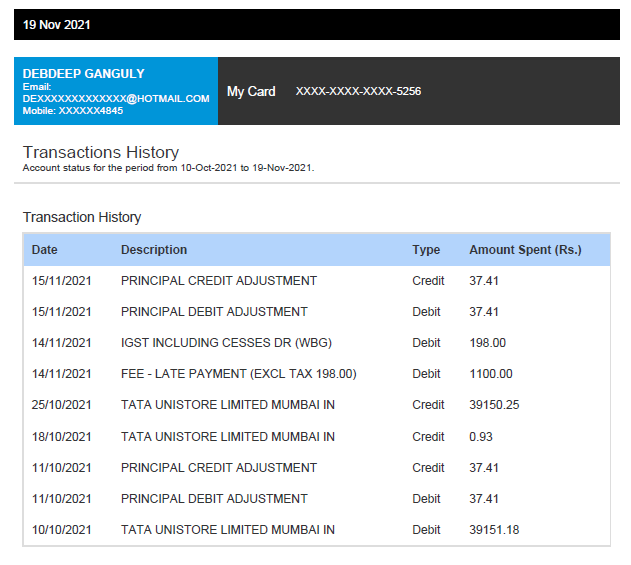Click the Amount Spent (Rs.) column header
This screenshot has width=631, height=565.
coord(525,250)
